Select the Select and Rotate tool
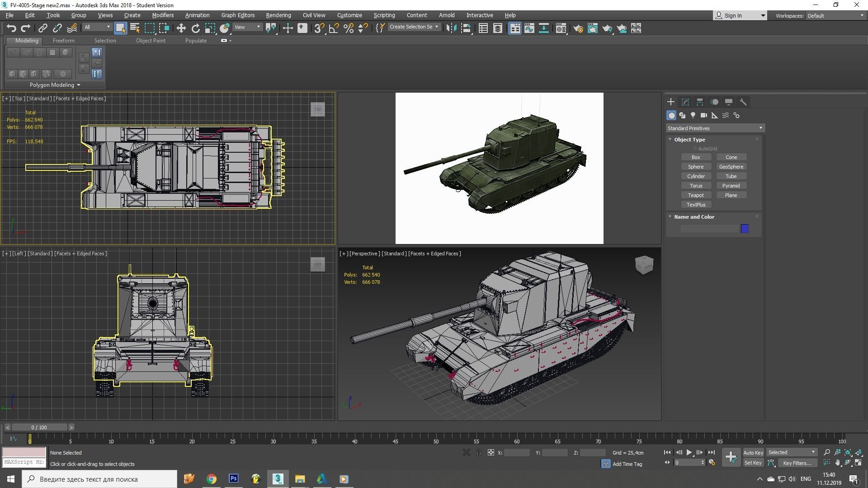The height and width of the screenshot is (488, 868). 195,28
